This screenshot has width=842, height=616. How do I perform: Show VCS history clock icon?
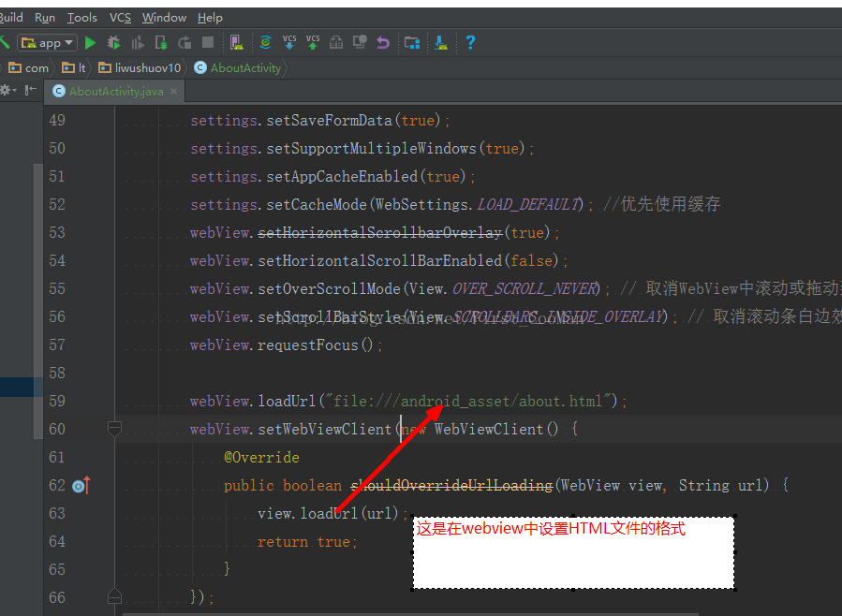pyautogui.click(x=360, y=42)
